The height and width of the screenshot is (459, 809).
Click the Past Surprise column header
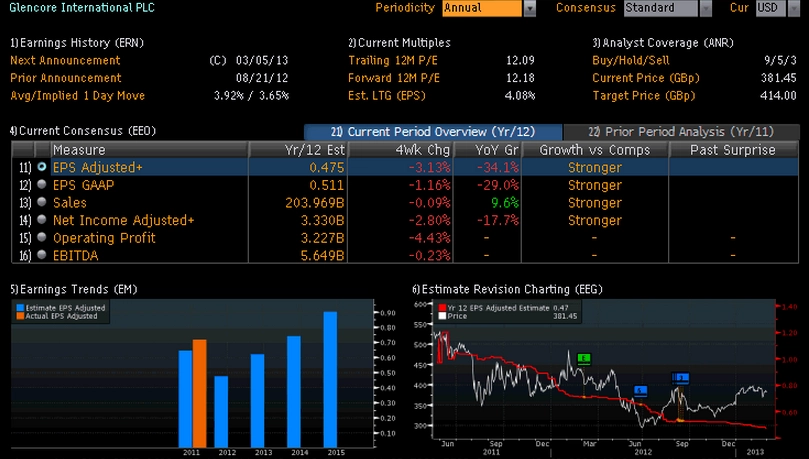(733, 150)
